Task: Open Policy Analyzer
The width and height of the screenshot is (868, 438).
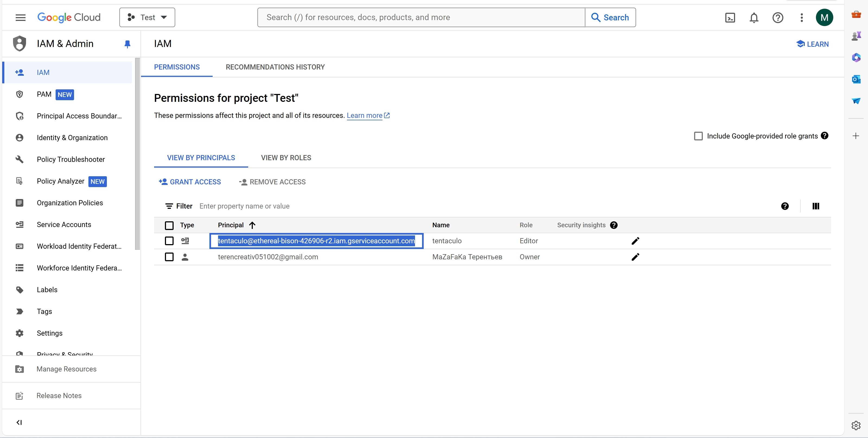Action: pos(67,181)
